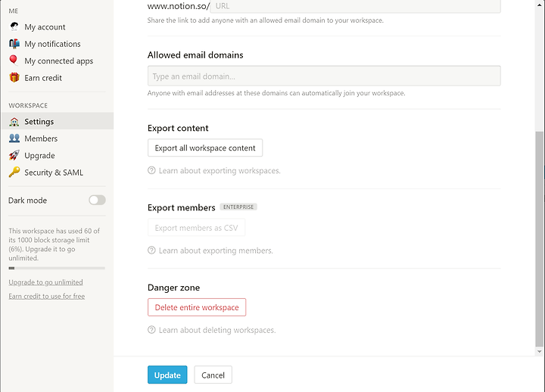Open Upgrade to go unlimited link
This screenshot has width=545, height=392.
(46, 282)
